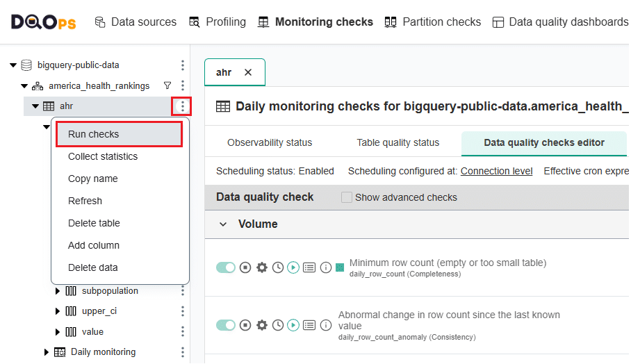631x364 pixels.
Task: Click the green status square for Minimum row count
Action: [x=340, y=267]
